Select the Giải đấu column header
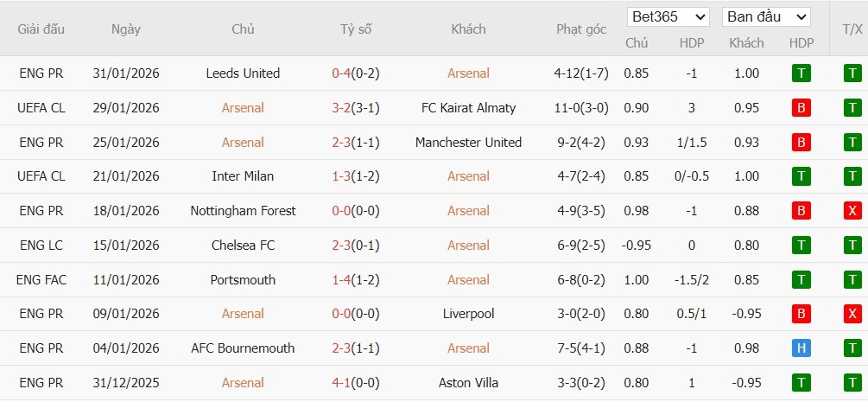The width and height of the screenshot is (868, 402). (41, 29)
